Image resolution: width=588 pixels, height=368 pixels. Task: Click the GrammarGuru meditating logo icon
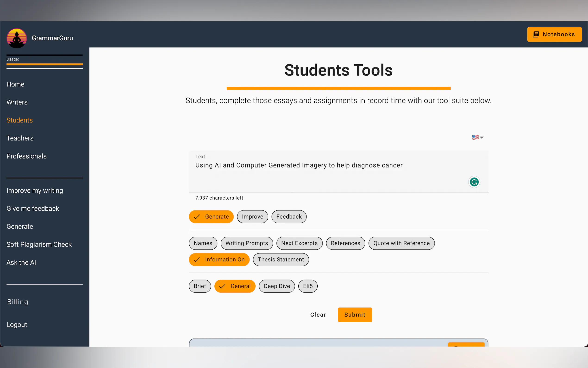tap(16, 38)
